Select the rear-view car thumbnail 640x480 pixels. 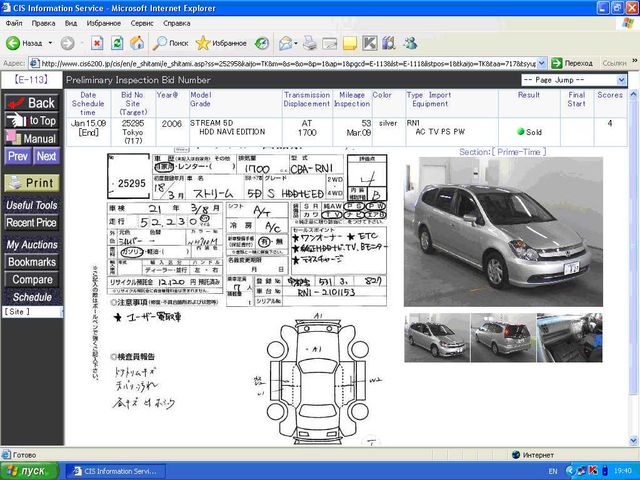503,338
